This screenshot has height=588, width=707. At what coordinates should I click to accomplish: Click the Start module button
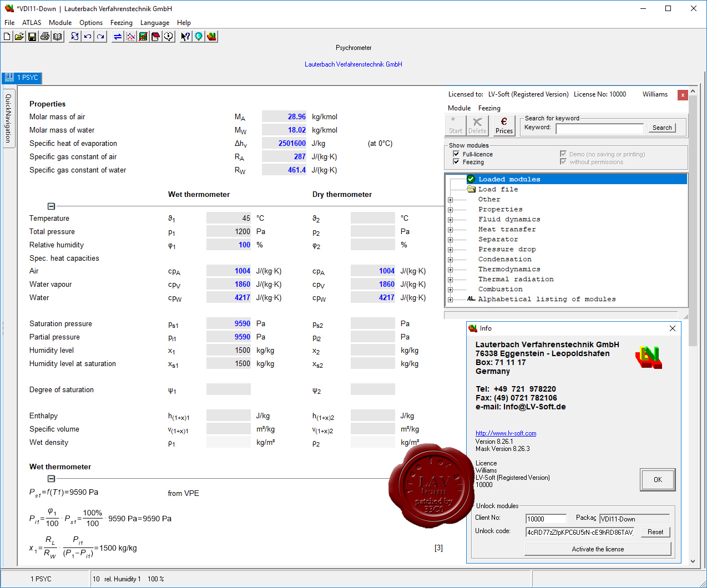tap(456, 125)
